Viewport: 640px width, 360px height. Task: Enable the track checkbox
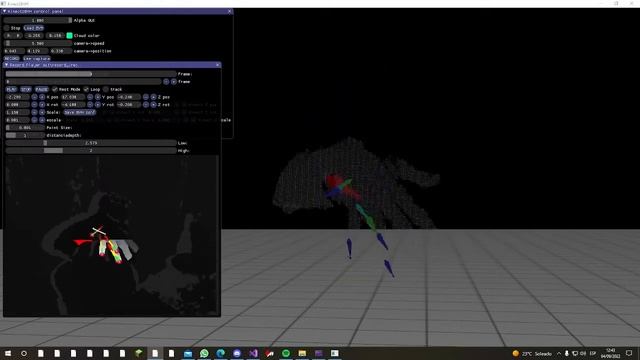[x=106, y=89]
